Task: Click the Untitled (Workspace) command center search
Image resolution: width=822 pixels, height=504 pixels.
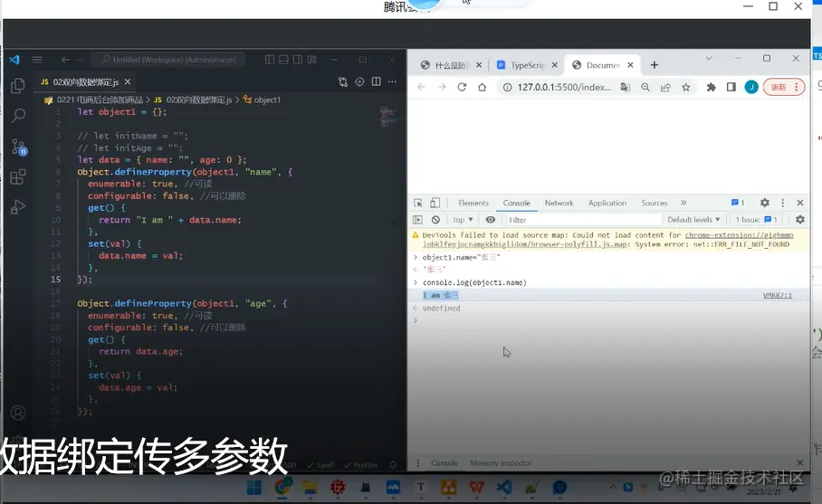Action: pyautogui.click(x=168, y=60)
